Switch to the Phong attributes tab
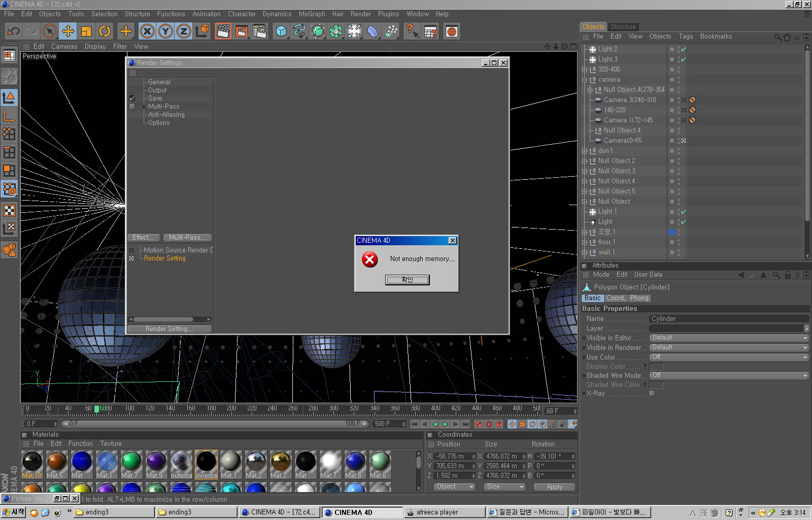Image resolution: width=812 pixels, height=520 pixels. point(639,298)
